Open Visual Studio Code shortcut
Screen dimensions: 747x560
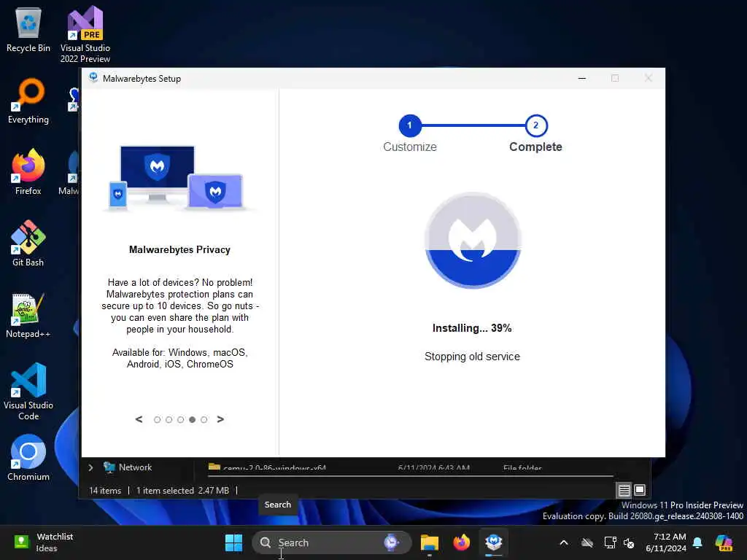pyautogui.click(x=28, y=392)
